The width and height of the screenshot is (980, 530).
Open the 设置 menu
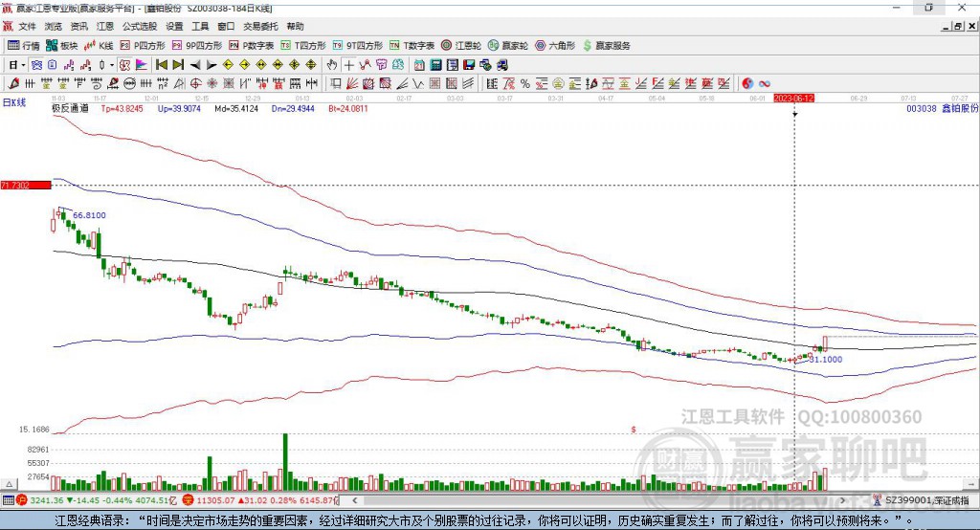pos(174,26)
